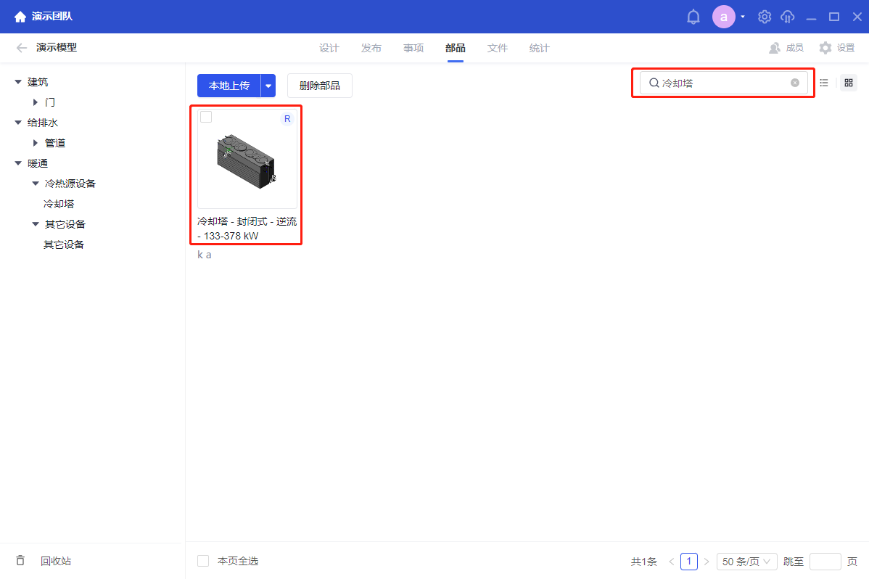869x579 pixels.
Task: Collapse the 冷热源设备 tree node
Action: click(x=35, y=183)
